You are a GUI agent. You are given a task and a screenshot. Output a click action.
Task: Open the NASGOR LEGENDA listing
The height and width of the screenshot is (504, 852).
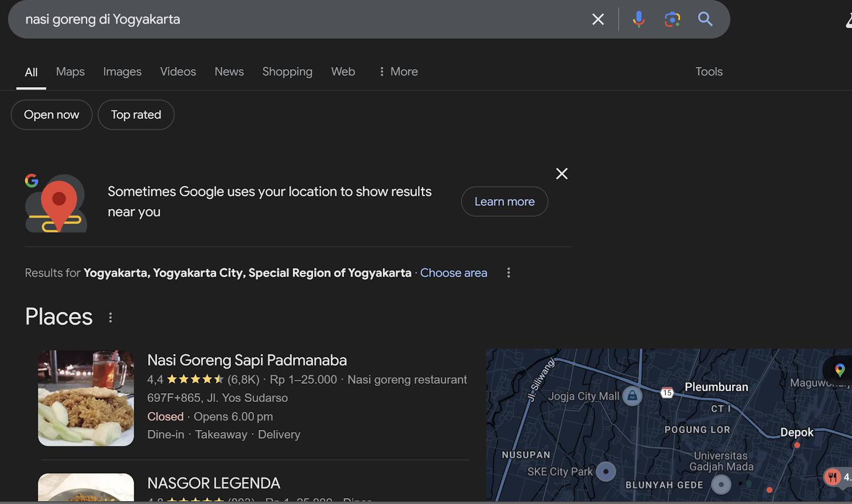pyautogui.click(x=214, y=483)
